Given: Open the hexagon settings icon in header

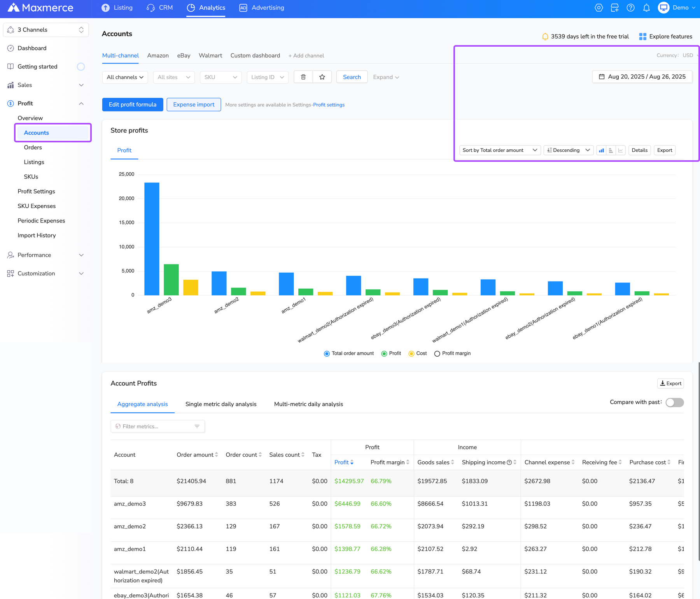Looking at the screenshot, I should click(x=598, y=8).
